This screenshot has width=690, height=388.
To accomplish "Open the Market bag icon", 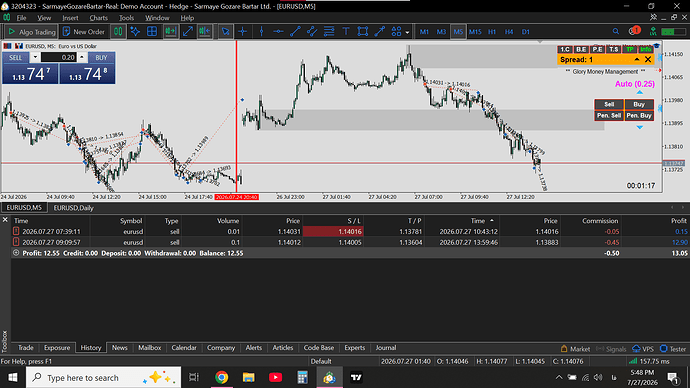I will 564,349.
